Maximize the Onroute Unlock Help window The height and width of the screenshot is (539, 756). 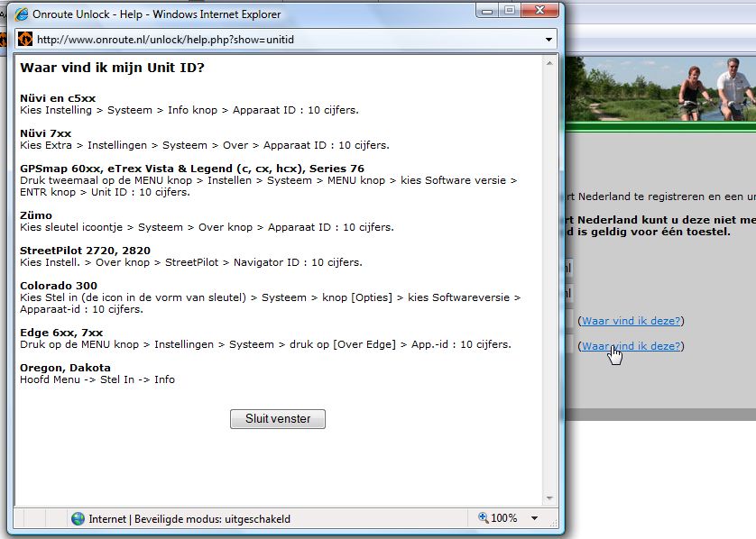510,11
